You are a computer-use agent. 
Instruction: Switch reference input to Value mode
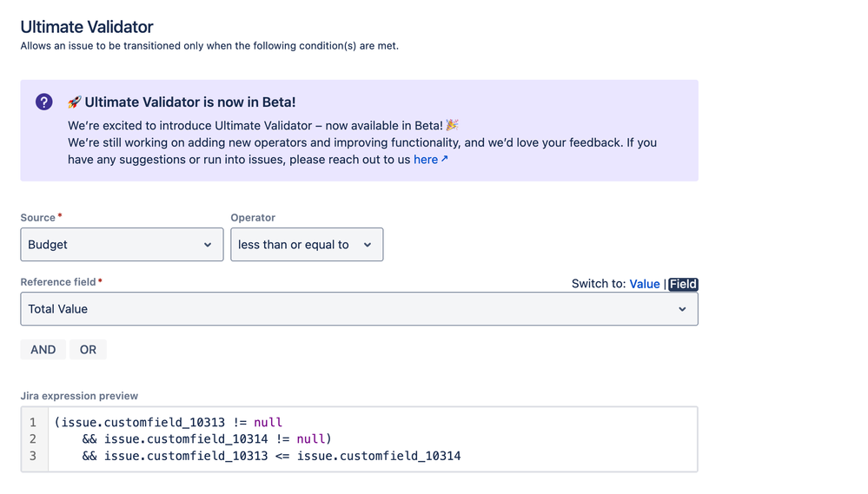pyautogui.click(x=644, y=284)
